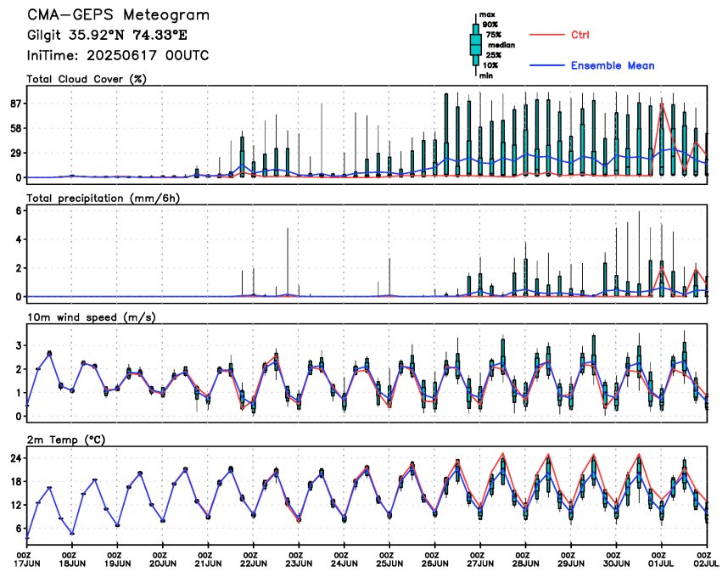728x577 pixels.
Task: Click the red Ctrl legend line
Action: (546, 34)
